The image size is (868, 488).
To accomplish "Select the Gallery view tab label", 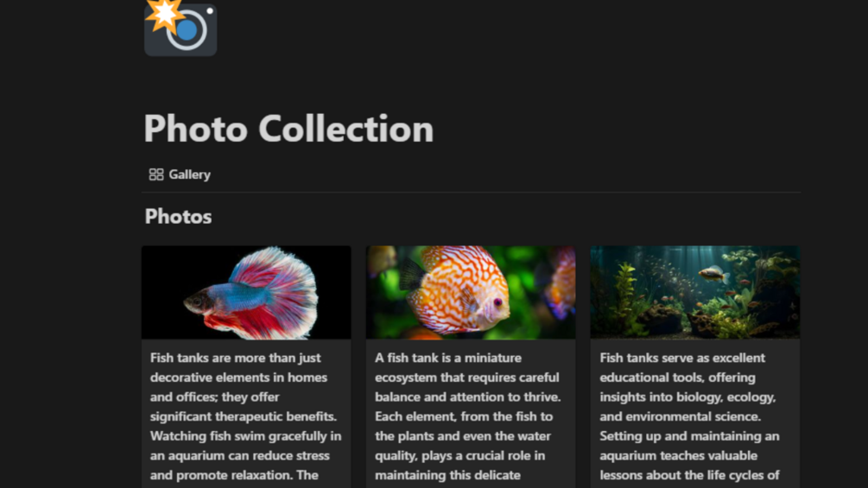I will (x=189, y=174).
